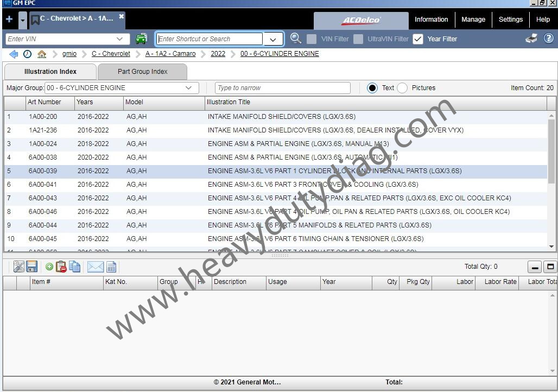Expand the Shortcut or Search dropdown arrow
The image size is (558, 392).
click(x=273, y=39)
